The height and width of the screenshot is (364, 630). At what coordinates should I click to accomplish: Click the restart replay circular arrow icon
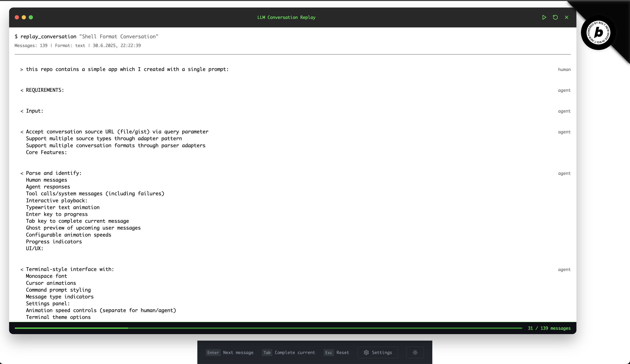coord(555,17)
